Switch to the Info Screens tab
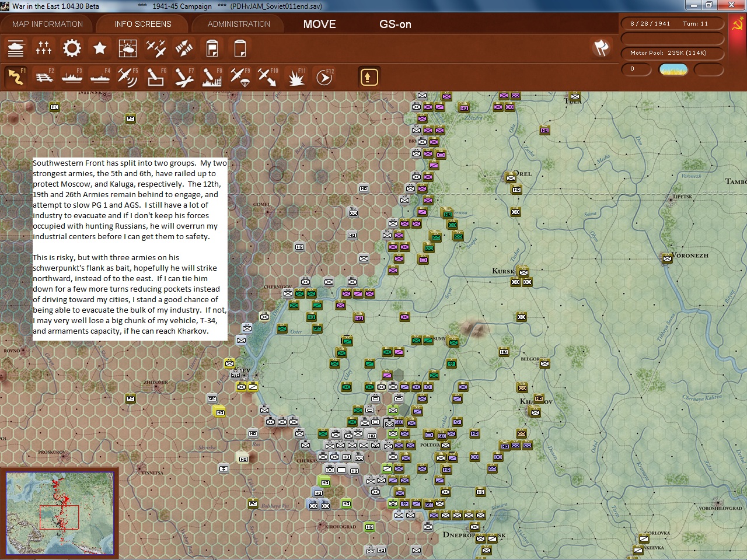The width and height of the screenshot is (747, 560). 143,24
